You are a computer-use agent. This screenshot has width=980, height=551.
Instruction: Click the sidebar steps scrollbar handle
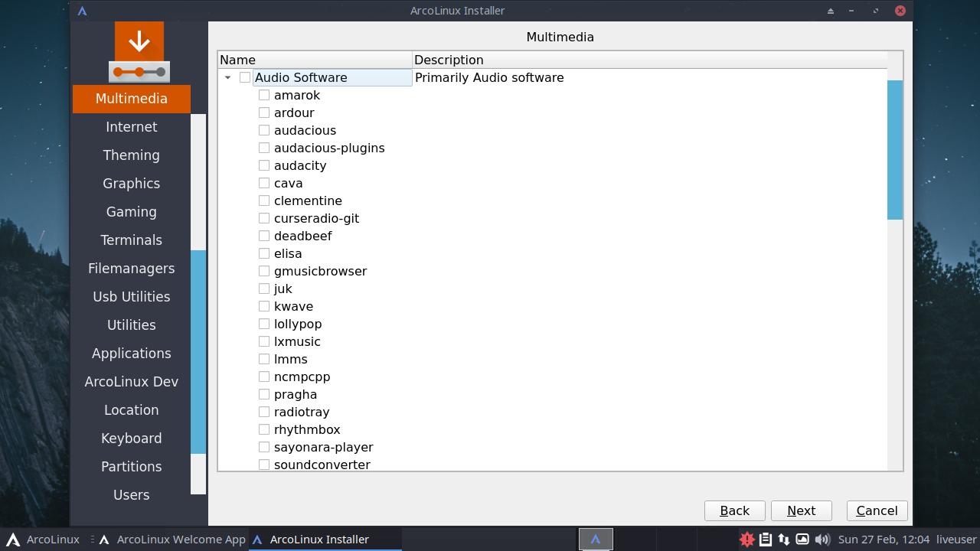tap(198, 352)
